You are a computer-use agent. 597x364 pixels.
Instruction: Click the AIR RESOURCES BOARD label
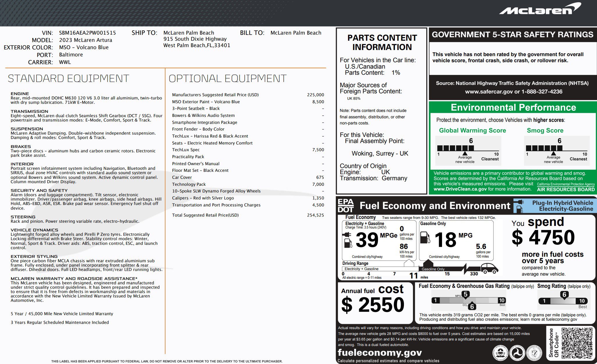566,189
